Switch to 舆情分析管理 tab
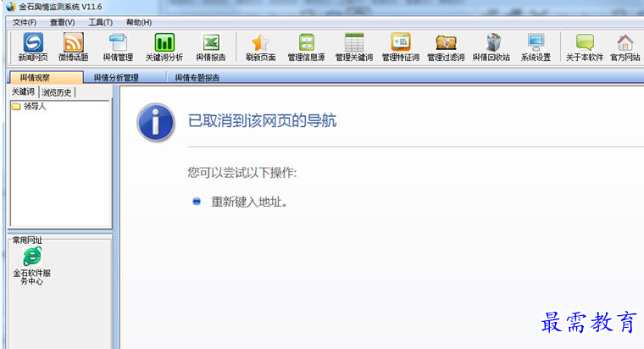 pos(116,78)
